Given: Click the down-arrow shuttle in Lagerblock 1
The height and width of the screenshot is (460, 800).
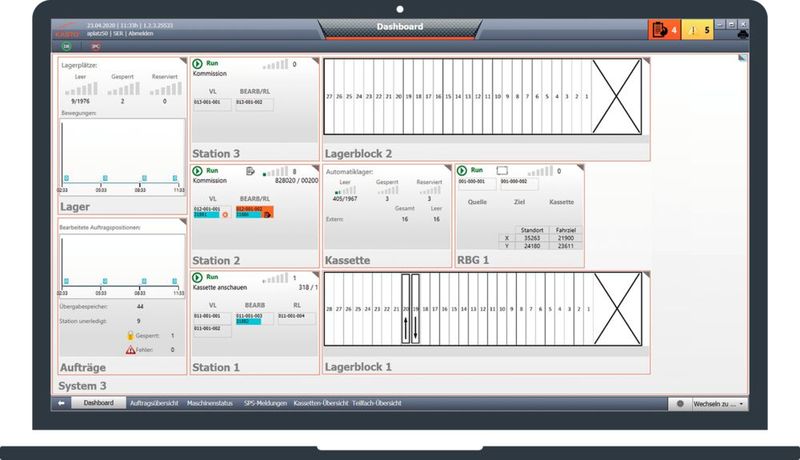Looking at the screenshot, I should pos(415,309).
